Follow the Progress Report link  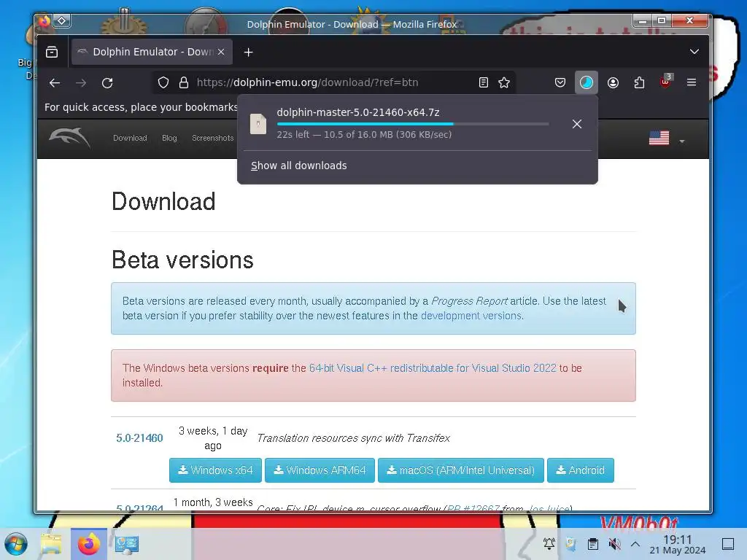pyautogui.click(x=469, y=301)
